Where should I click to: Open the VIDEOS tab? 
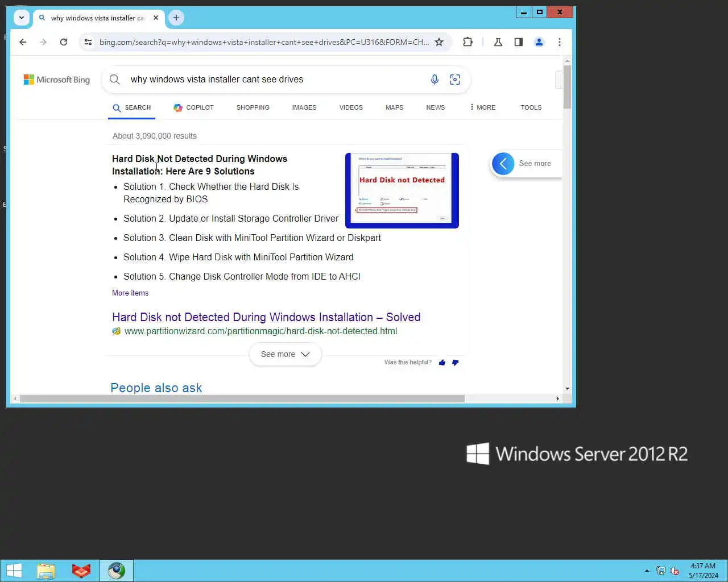click(x=351, y=107)
